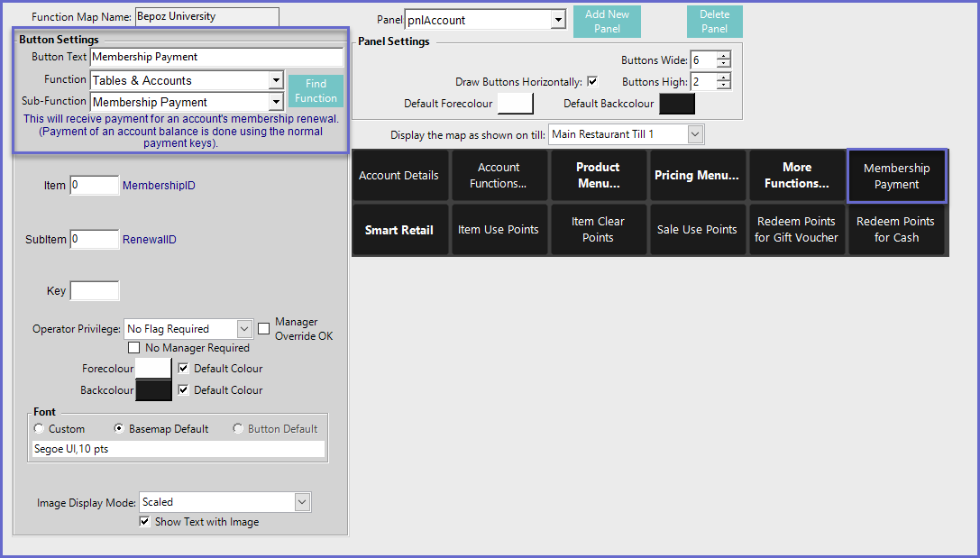Click the Find Function button
The image size is (980, 558).
(316, 91)
